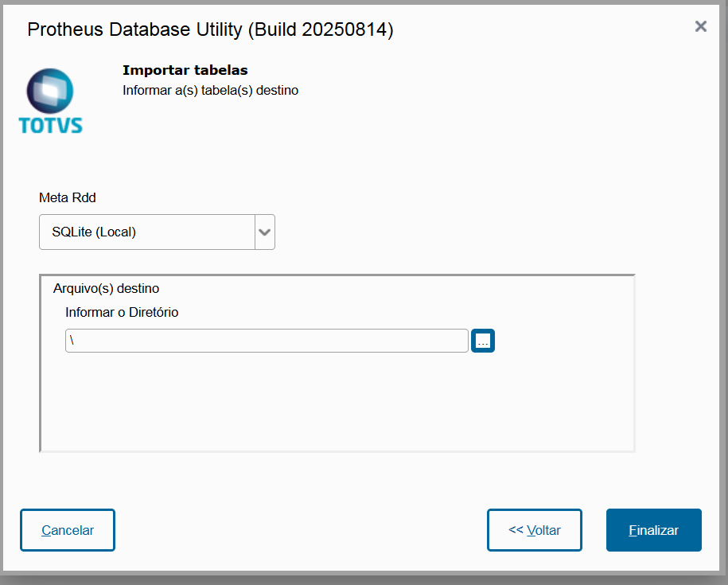Focus the Informar o Diretório path field
This screenshot has height=585, width=728.
[267, 341]
